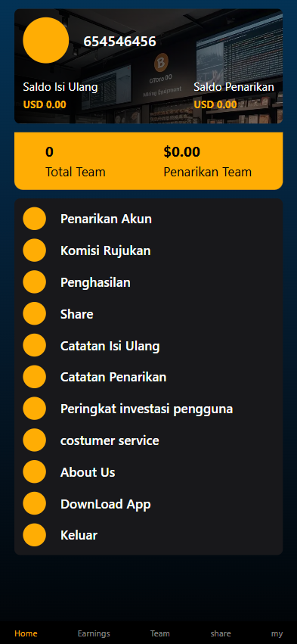Click the orange profile avatar circle

point(46,40)
